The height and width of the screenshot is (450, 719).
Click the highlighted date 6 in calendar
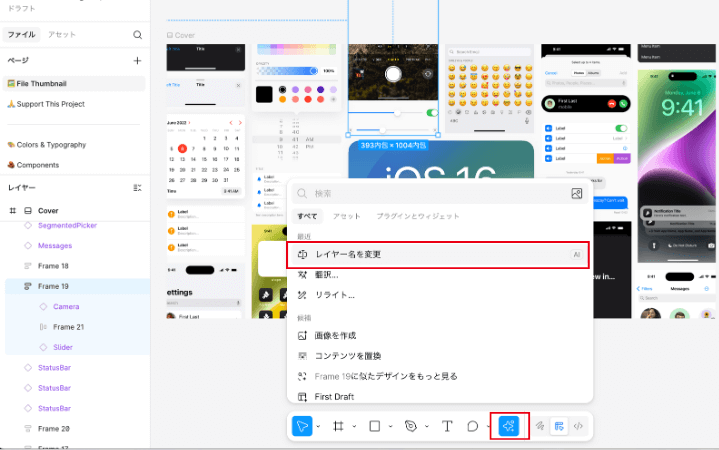tap(183, 149)
